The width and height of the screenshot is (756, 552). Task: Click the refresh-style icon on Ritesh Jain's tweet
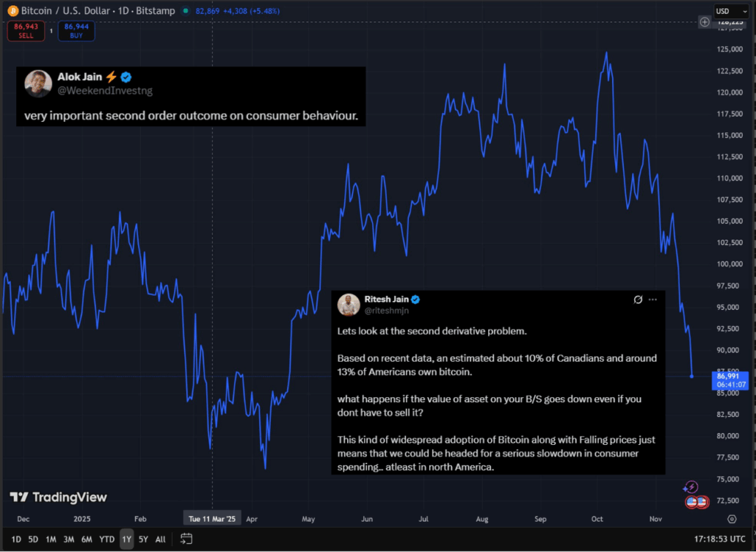click(x=638, y=300)
